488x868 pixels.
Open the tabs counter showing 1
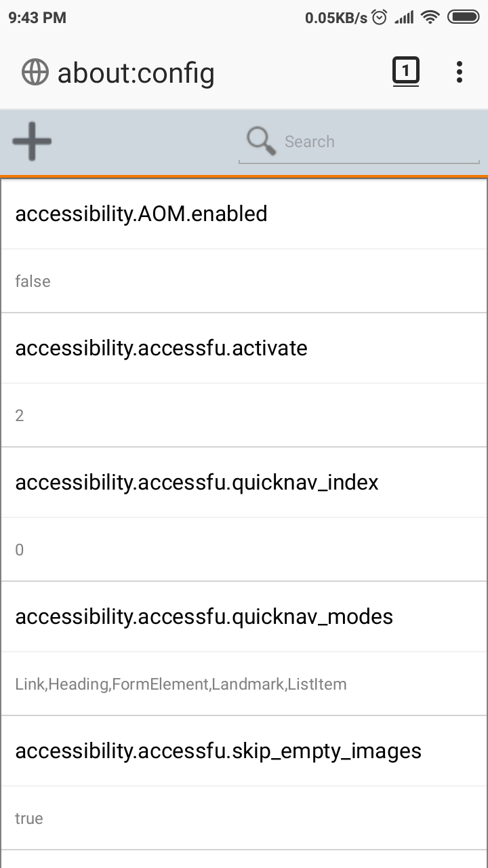pyautogui.click(x=406, y=71)
